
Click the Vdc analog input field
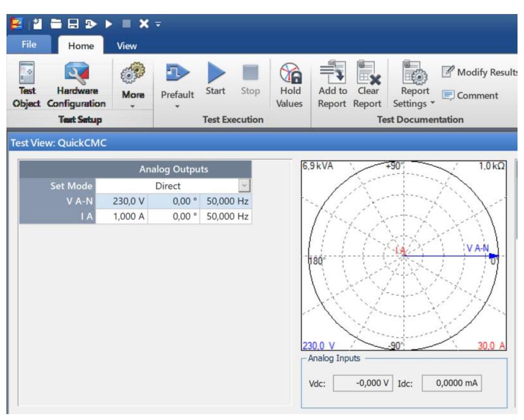point(363,383)
